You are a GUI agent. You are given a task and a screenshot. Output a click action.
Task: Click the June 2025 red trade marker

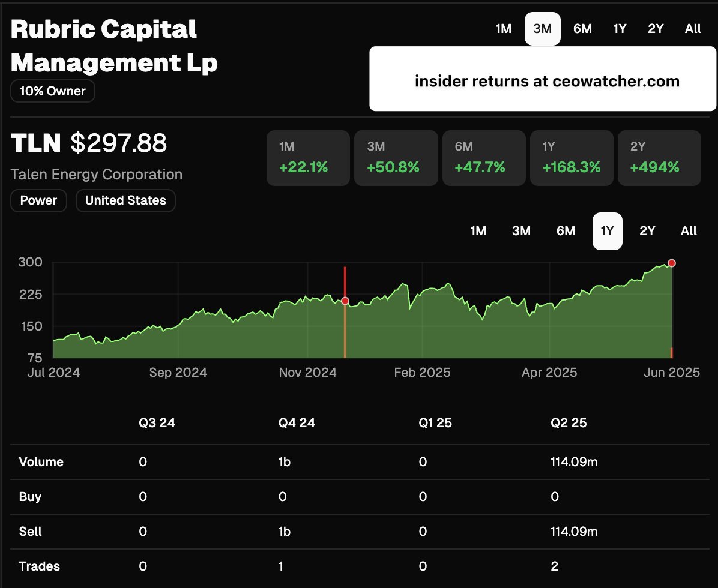[672, 263]
